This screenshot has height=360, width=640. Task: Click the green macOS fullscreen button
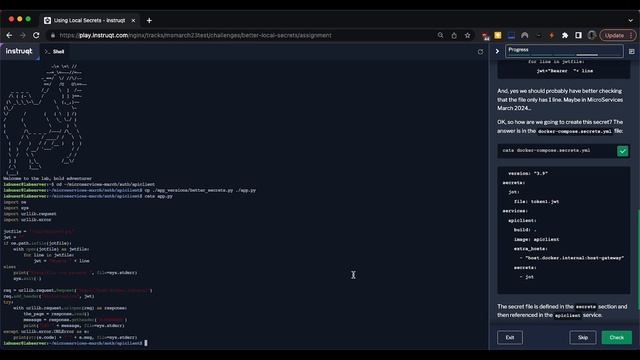pyautogui.click(x=28, y=19)
